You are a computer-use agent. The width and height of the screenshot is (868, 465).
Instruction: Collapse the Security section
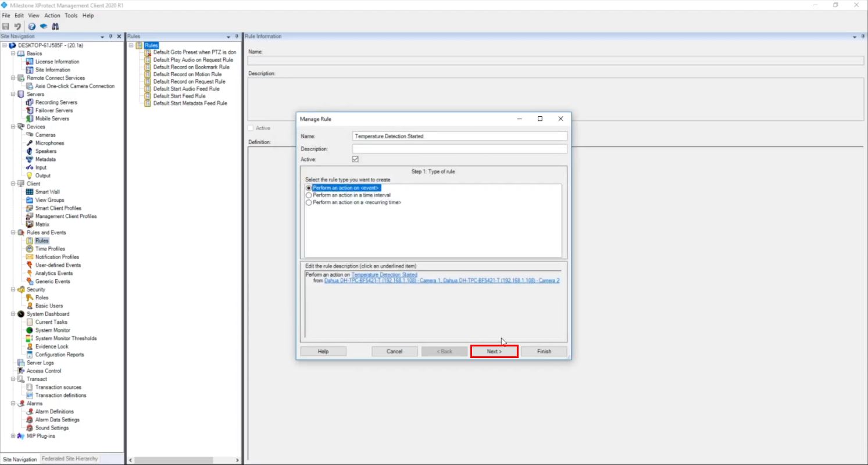coord(13,289)
